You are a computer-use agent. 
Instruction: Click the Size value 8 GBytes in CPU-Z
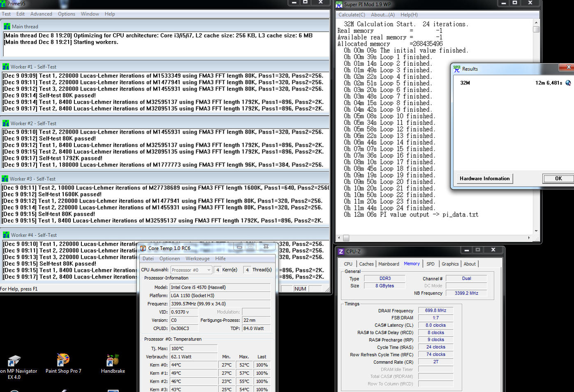(x=385, y=286)
